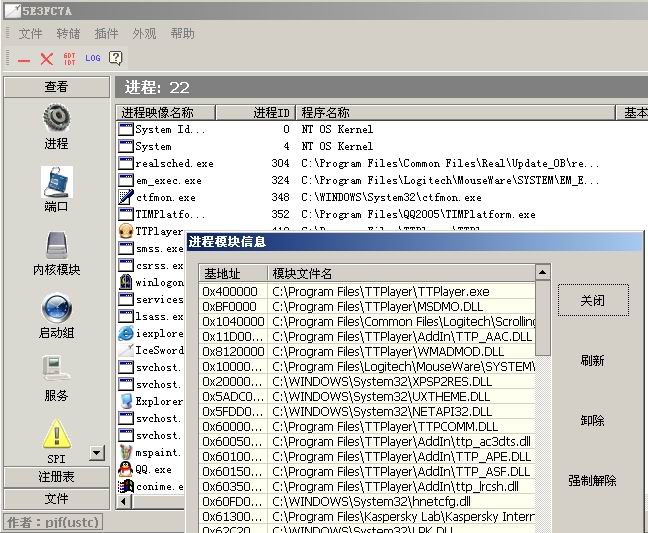The height and width of the screenshot is (533, 648).
Task: Select the 启动组 startup group icon
Action: pyautogui.click(x=57, y=308)
